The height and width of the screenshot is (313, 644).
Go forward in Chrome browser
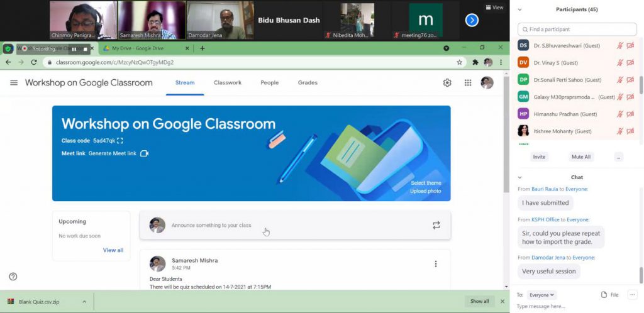pos(21,62)
